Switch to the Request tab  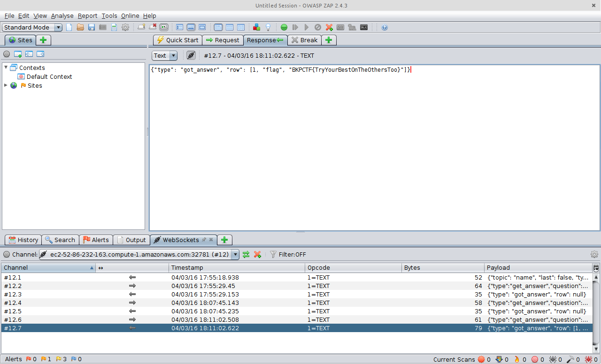point(223,40)
